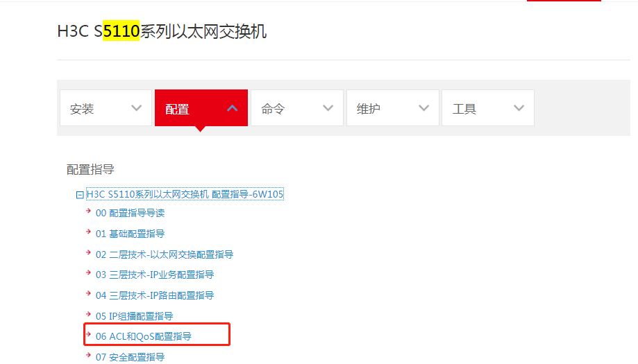Viewport: 638px width, 364px height.
Task: Expand the 命令 dropdown chevron
Action: pyautogui.click(x=328, y=108)
